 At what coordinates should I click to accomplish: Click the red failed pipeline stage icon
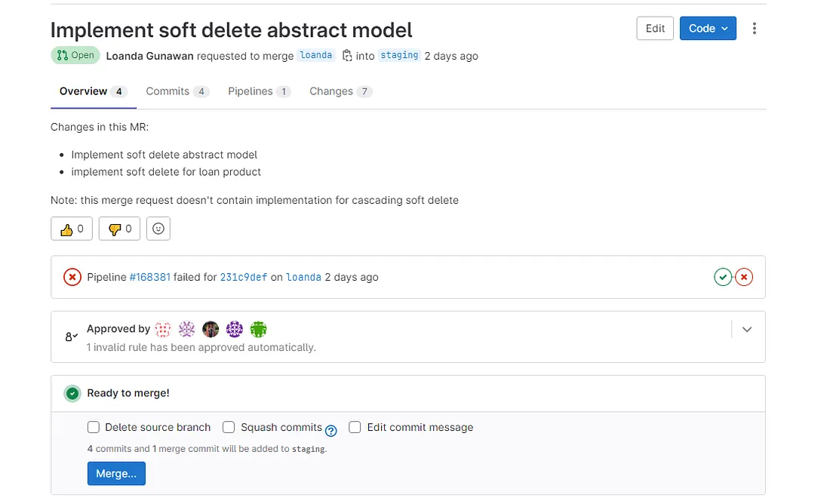[x=744, y=277]
